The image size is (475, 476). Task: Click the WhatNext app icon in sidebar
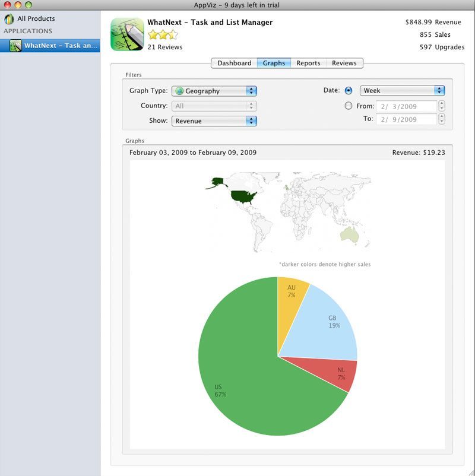coord(16,46)
